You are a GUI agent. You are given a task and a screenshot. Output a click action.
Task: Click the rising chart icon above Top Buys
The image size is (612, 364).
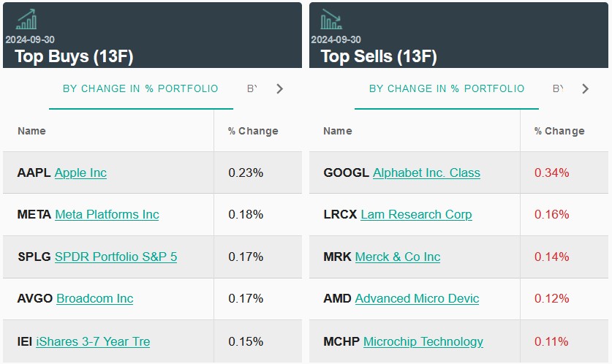point(26,19)
